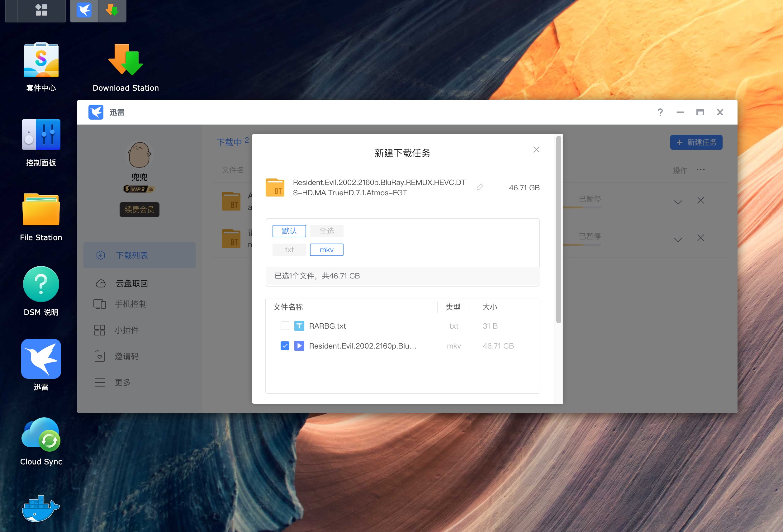Open the three-dots options next to 操作
This screenshot has width=783, height=532.
(700, 169)
